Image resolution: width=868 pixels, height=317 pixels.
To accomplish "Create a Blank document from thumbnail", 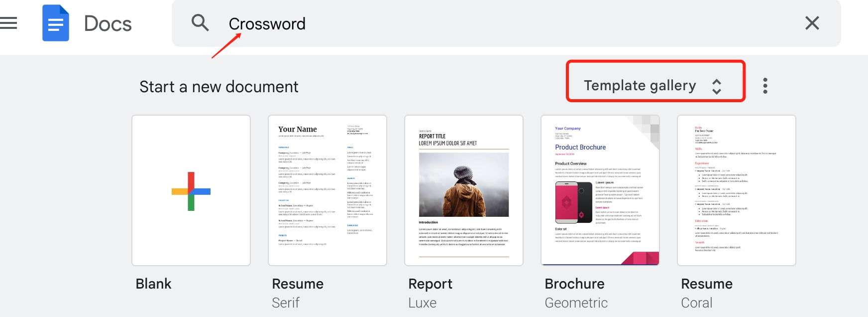I will (x=191, y=190).
